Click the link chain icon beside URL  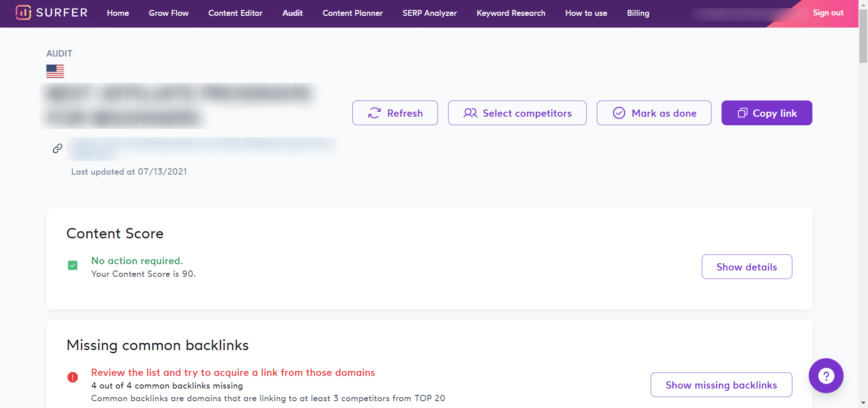point(57,148)
